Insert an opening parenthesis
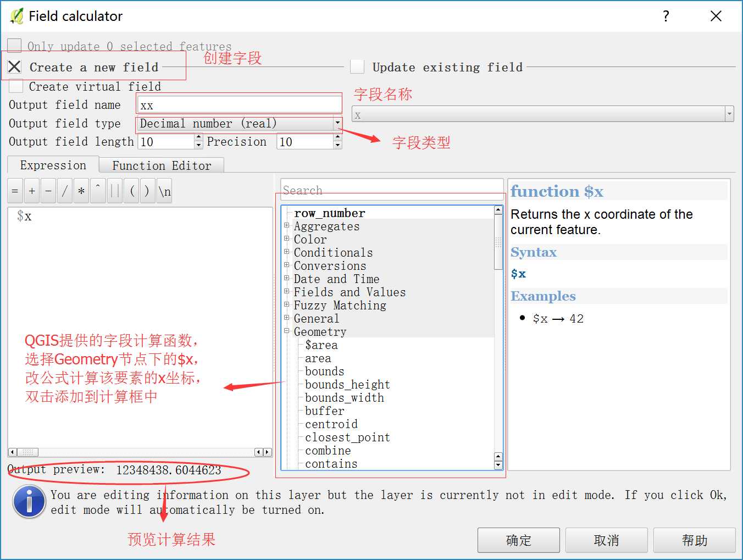The width and height of the screenshot is (743, 560). click(x=132, y=191)
